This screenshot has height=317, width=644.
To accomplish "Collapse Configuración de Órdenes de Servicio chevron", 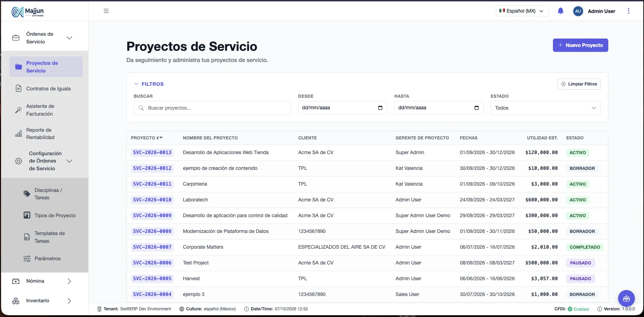I will (69, 161).
